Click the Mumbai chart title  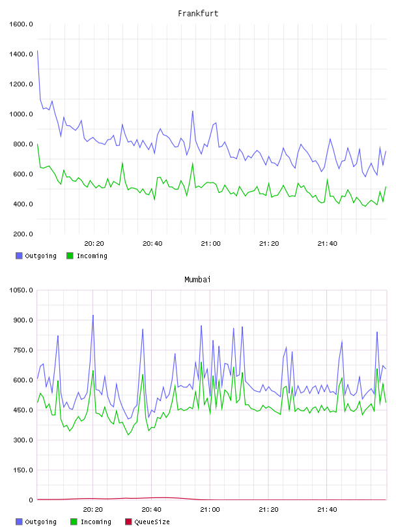click(197, 280)
